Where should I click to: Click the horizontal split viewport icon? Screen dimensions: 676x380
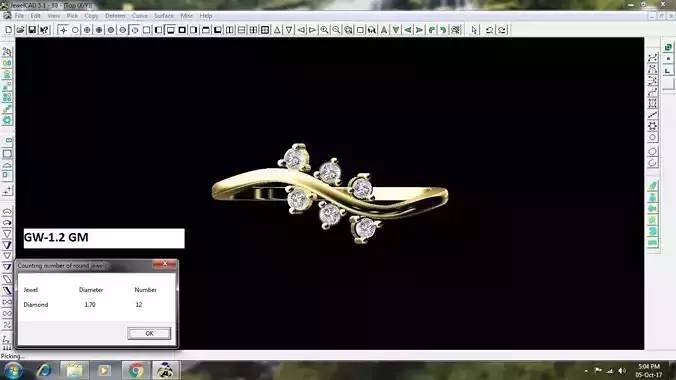pos(241,30)
